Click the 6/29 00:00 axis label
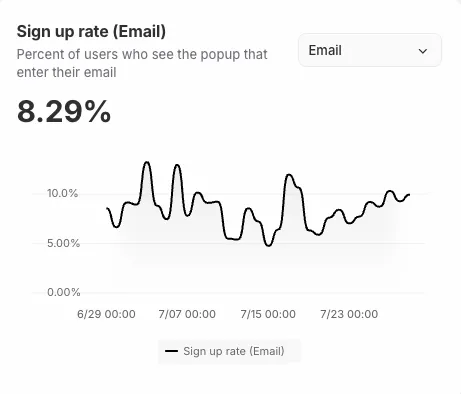The height and width of the screenshot is (394, 461). (106, 314)
